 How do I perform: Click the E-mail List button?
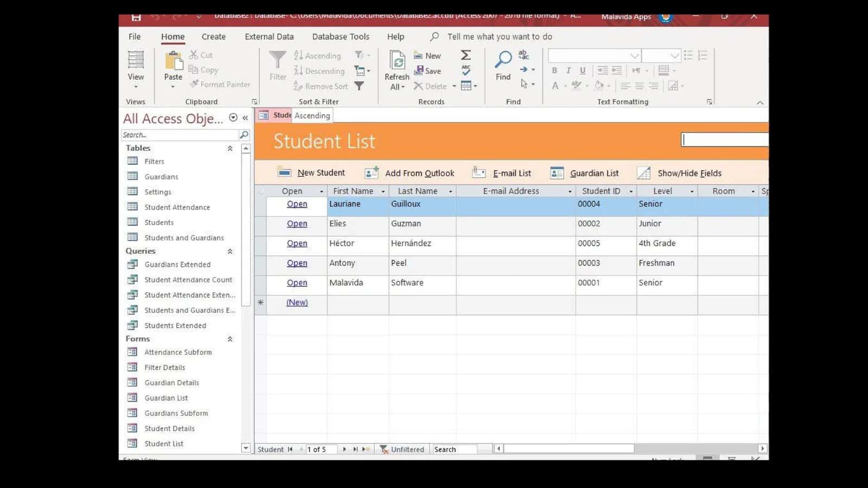502,173
